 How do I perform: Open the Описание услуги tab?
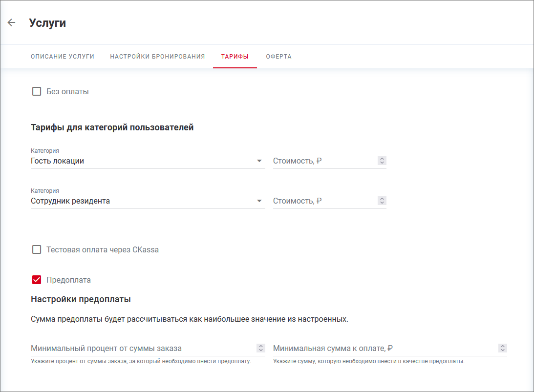[x=63, y=57]
